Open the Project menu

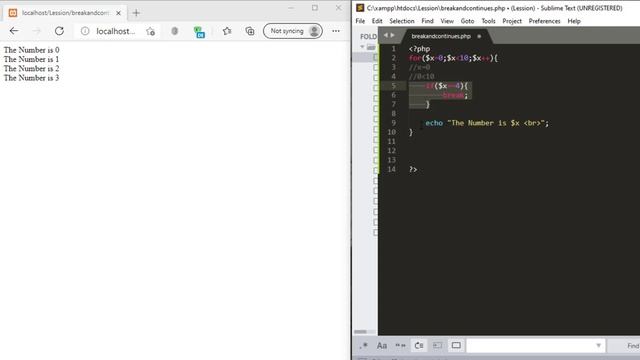[x=512, y=21]
